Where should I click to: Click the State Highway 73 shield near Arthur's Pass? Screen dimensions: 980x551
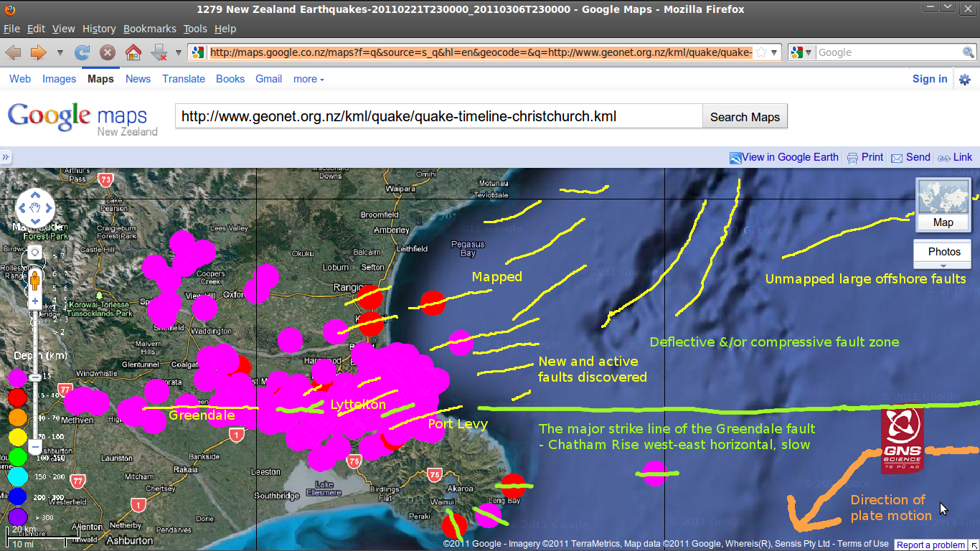coord(106,179)
